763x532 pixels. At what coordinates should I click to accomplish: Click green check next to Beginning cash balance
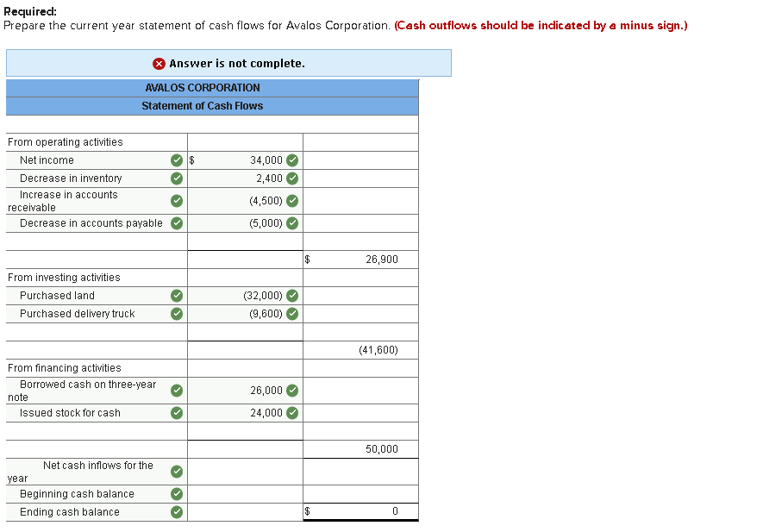[x=177, y=494]
